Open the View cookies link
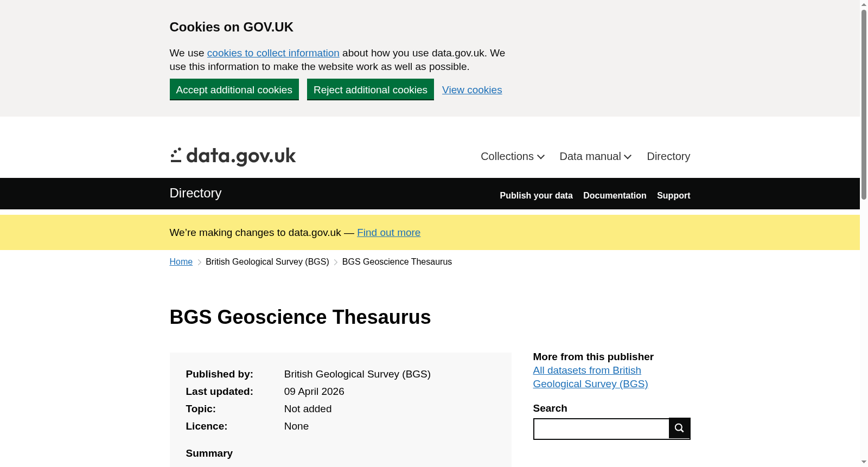 click(472, 90)
